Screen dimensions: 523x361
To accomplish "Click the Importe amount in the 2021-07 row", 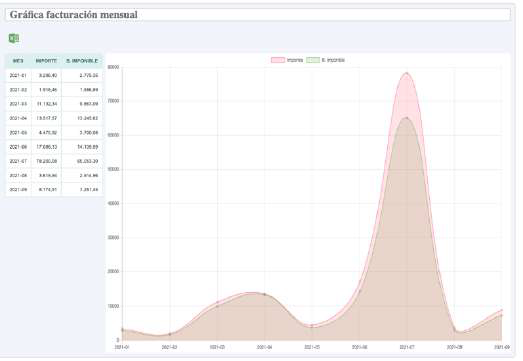I will pyautogui.click(x=48, y=161).
